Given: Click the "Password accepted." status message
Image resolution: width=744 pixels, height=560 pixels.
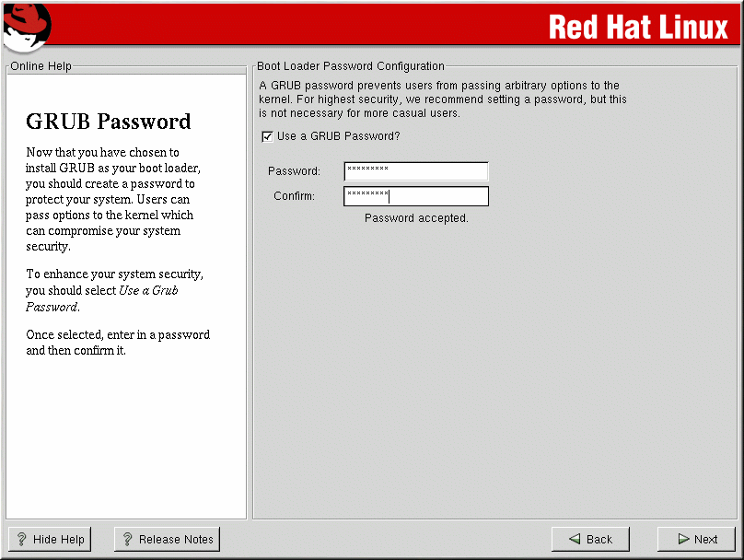Looking at the screenshot, I should pos(416,218).
